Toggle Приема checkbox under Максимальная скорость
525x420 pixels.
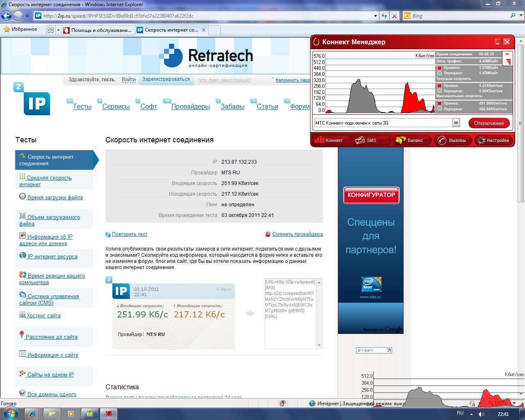pos(439,103)
